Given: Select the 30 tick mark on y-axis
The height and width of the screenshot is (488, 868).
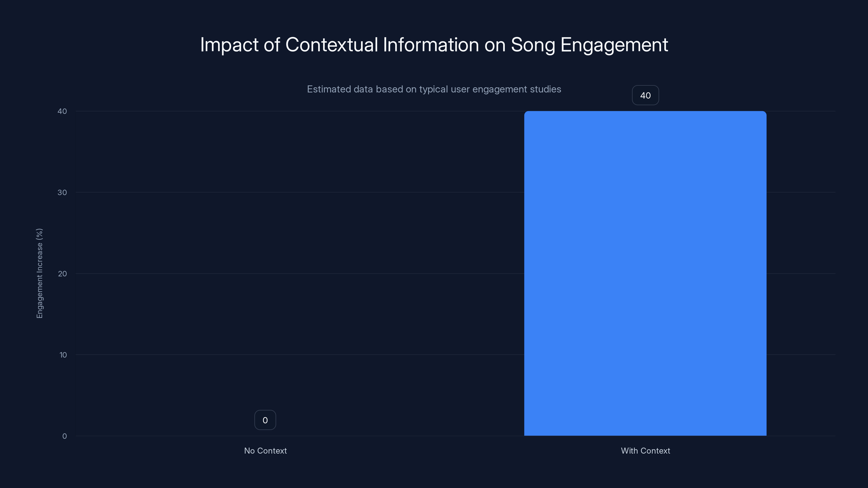Looking at the screenshot, I should point(63,192).
